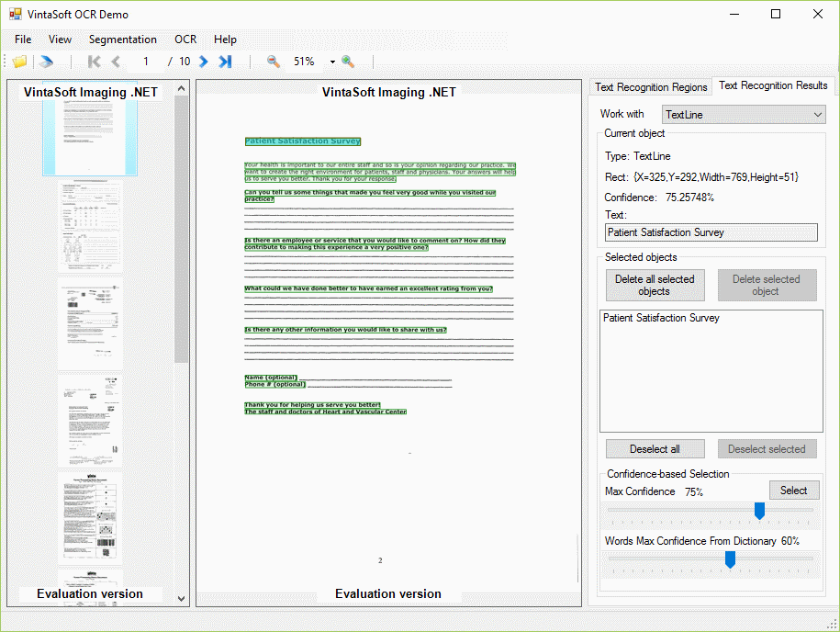Go to the first page
Image resolution: width=840 pixels, height=632 pixels.
point(94,62)
